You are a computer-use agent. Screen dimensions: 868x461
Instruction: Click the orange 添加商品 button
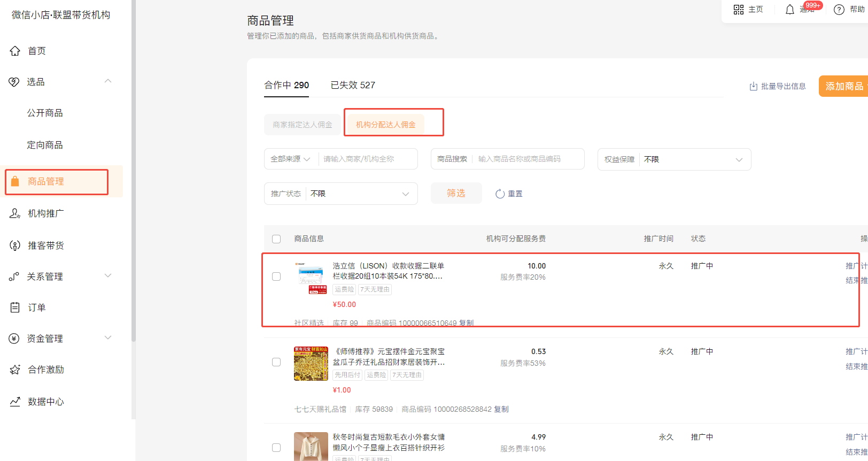[x=843, y=86]
